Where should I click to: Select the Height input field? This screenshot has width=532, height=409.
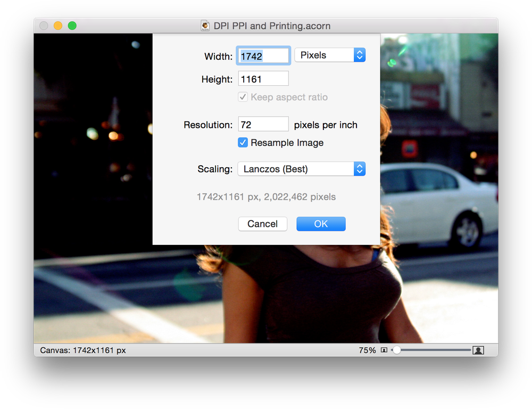coord(263,79)
